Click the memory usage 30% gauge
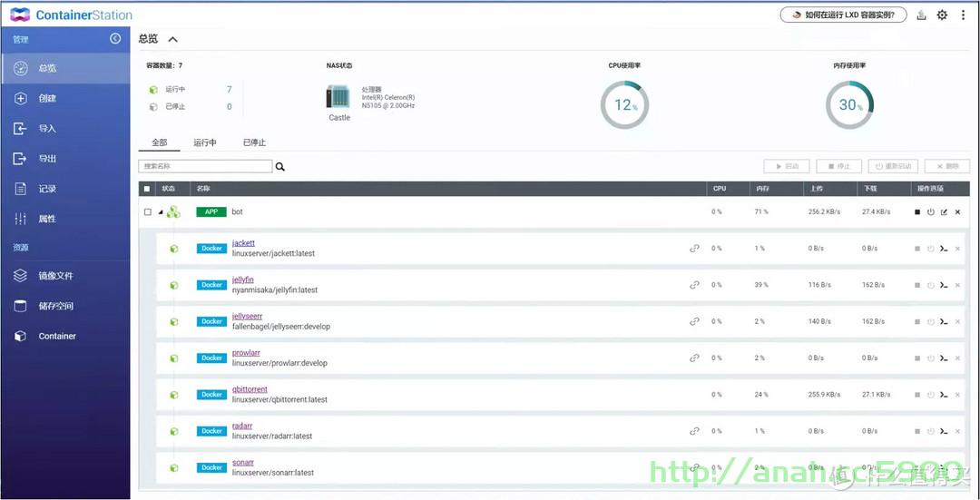 (849, 105)
